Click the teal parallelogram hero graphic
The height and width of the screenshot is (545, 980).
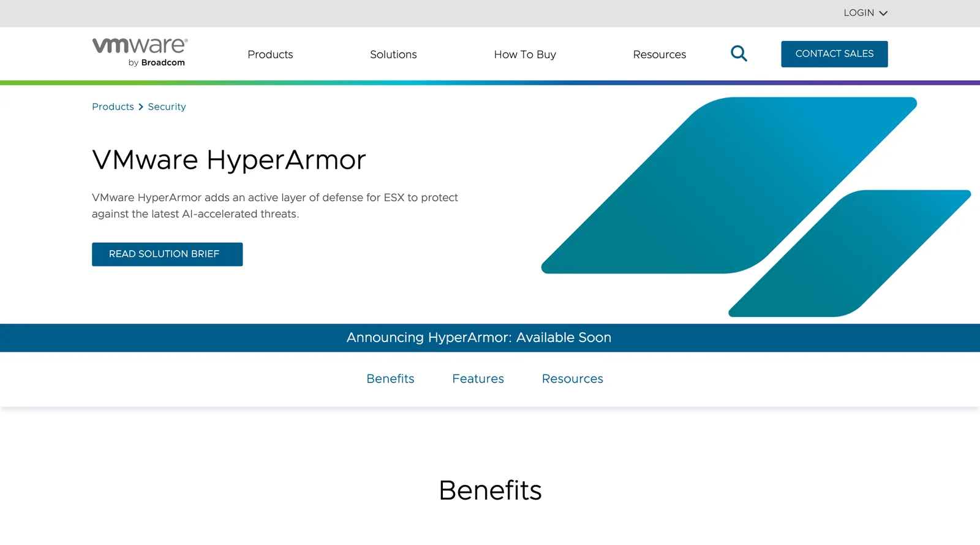tap(756, 207)
